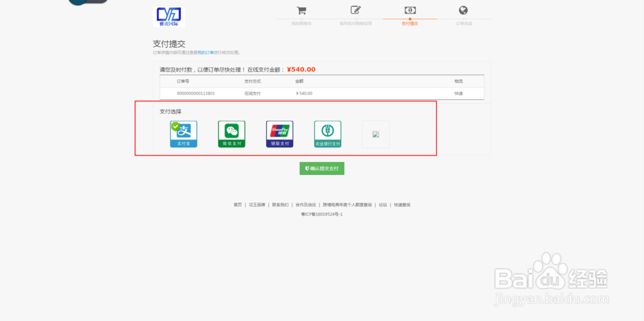The height and width of the screenshot is (321, 644).
Task: Click the 订单号 column header
Action: [183, 81]
